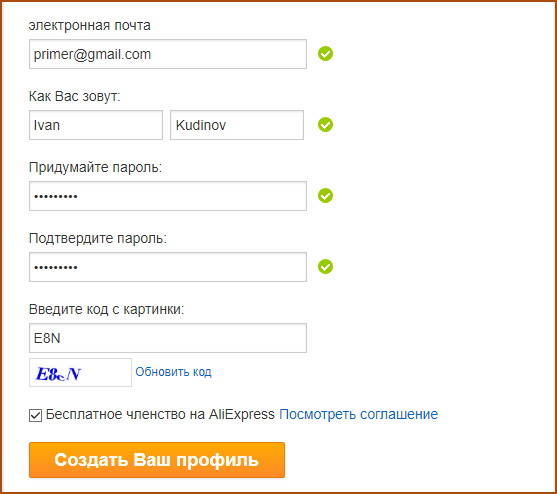Click the электронная почта label
Screen dimensions: 557x494
[90, 26]
